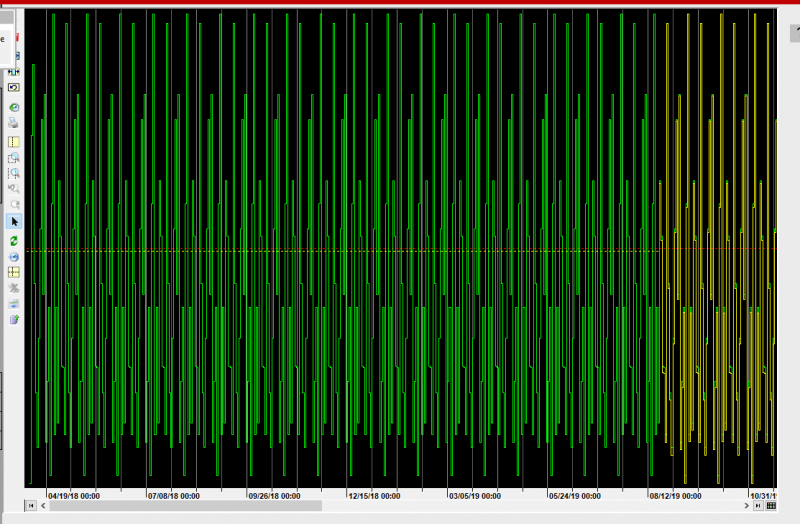Image resolution: width=800 pixels, height=524 pixels.
Task: Select the zoom-in box magnifier tool
Action: (14, 158)
